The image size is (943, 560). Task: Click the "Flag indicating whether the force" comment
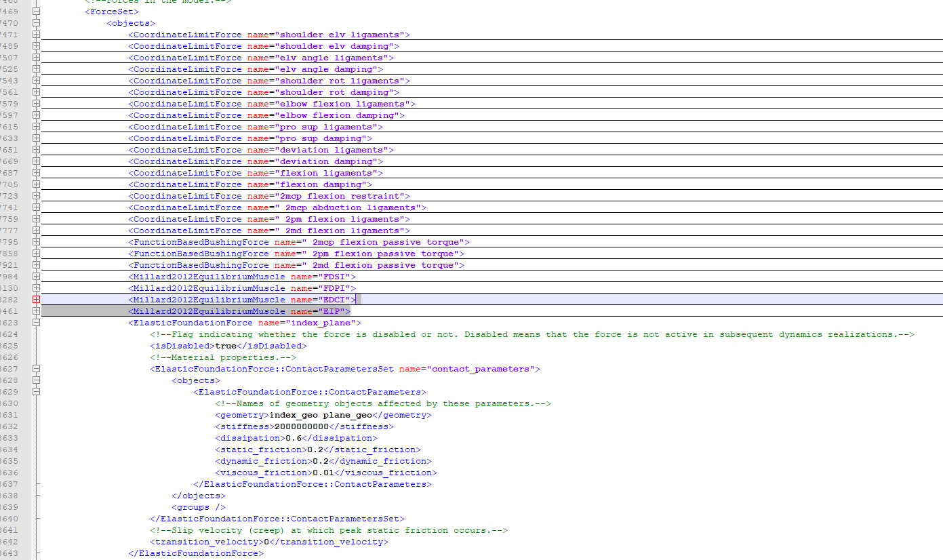coord(532,334)
